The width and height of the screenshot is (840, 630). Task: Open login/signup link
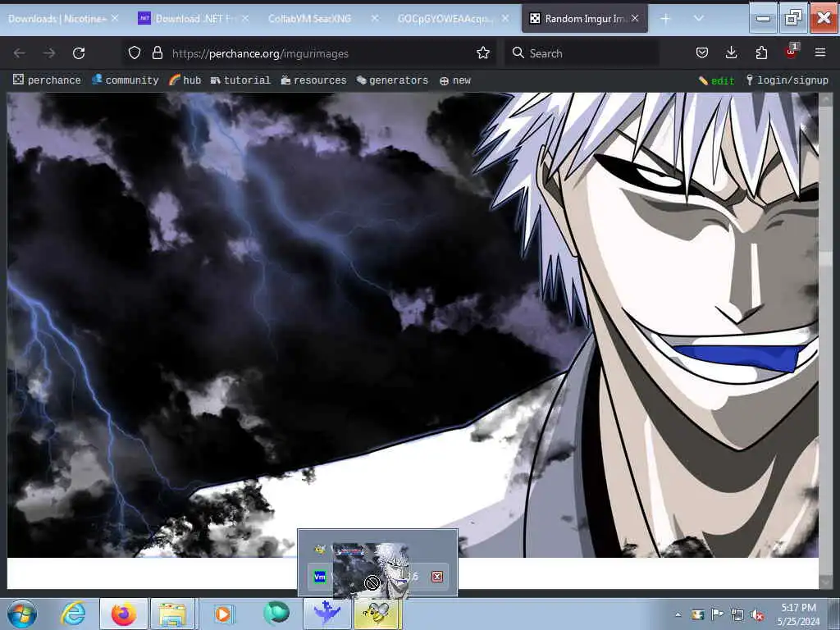787,80
